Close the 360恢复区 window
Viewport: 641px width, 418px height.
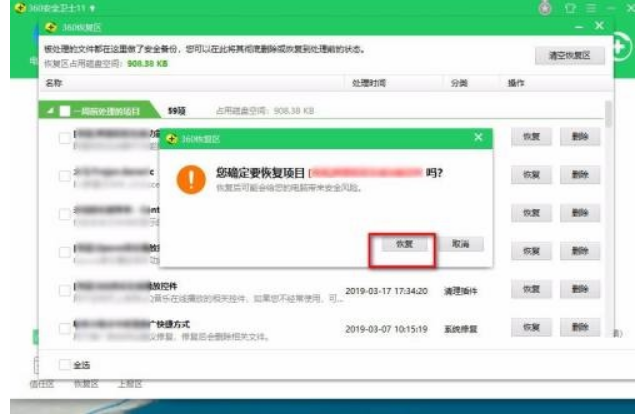[599, 26]
